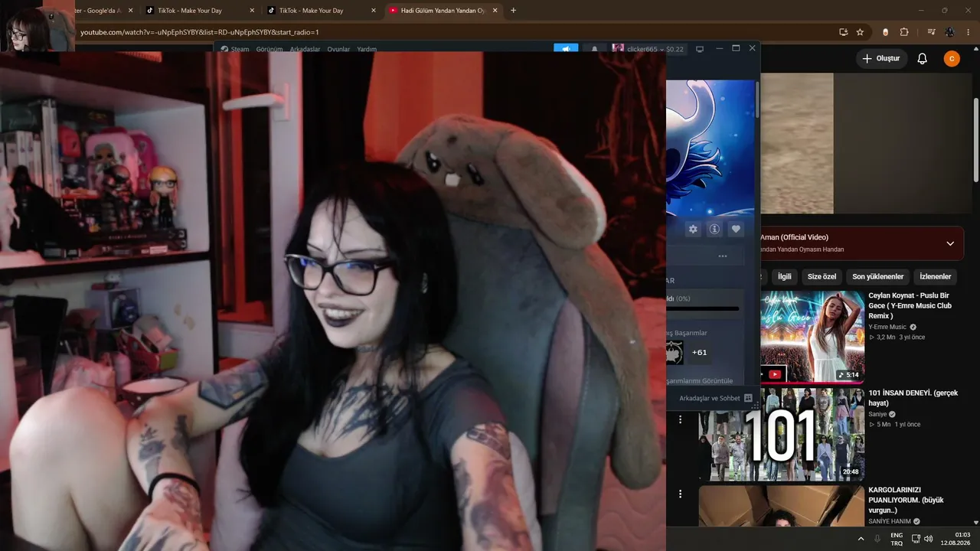The image size is (980, 551).
Task: Open more options for KARGOLARINIZI PUANLIYORUM video
Action: pos(680,494)
